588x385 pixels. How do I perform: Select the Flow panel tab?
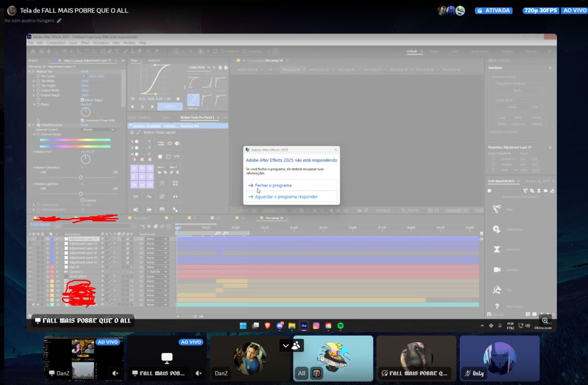coord(134,60)
